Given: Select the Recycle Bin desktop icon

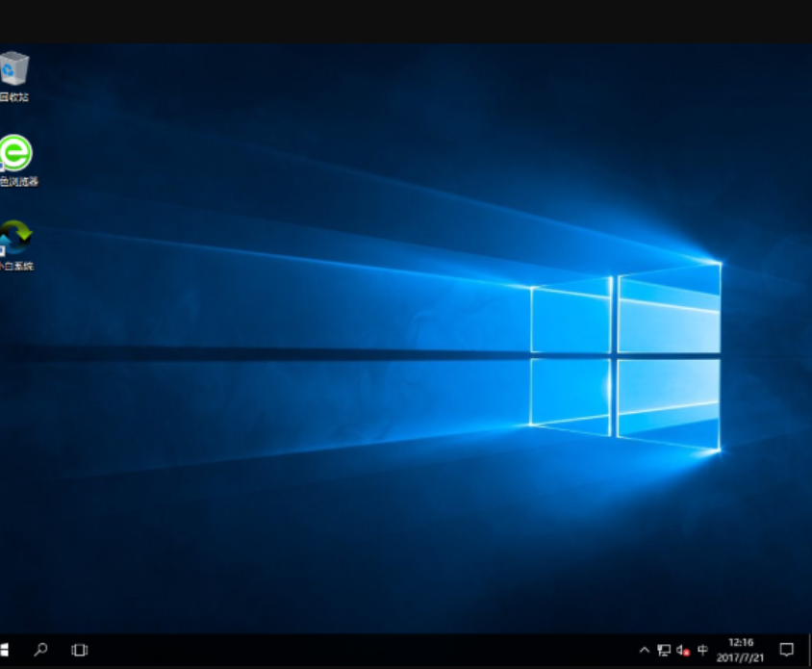Looking at the screenshot, I should coord(14,68).
